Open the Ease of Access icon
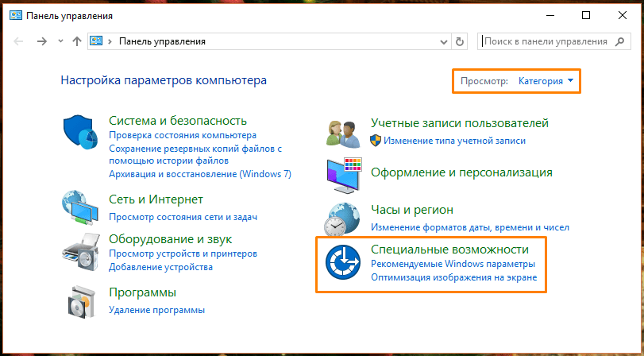The width and height of the screenshot is (644, 356). (342, 262)
